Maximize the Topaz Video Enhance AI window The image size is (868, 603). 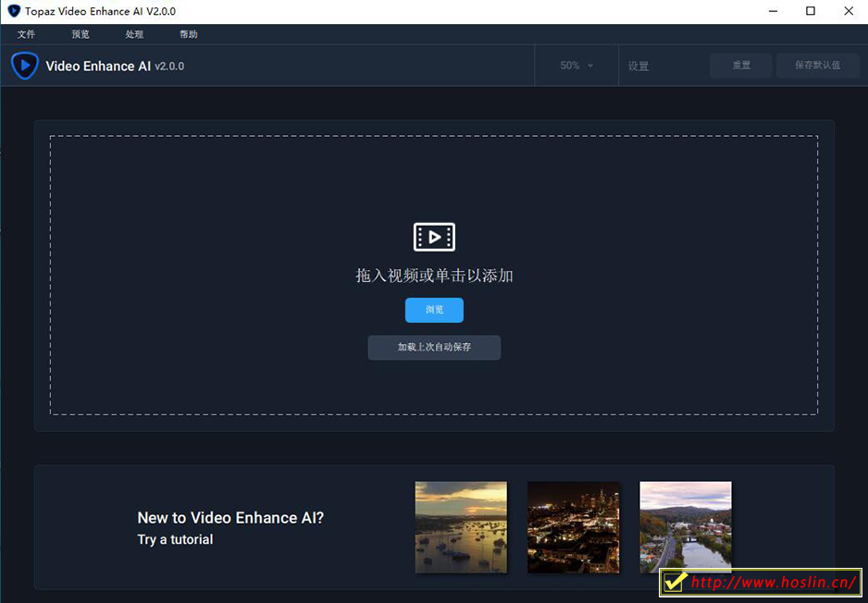811,11
